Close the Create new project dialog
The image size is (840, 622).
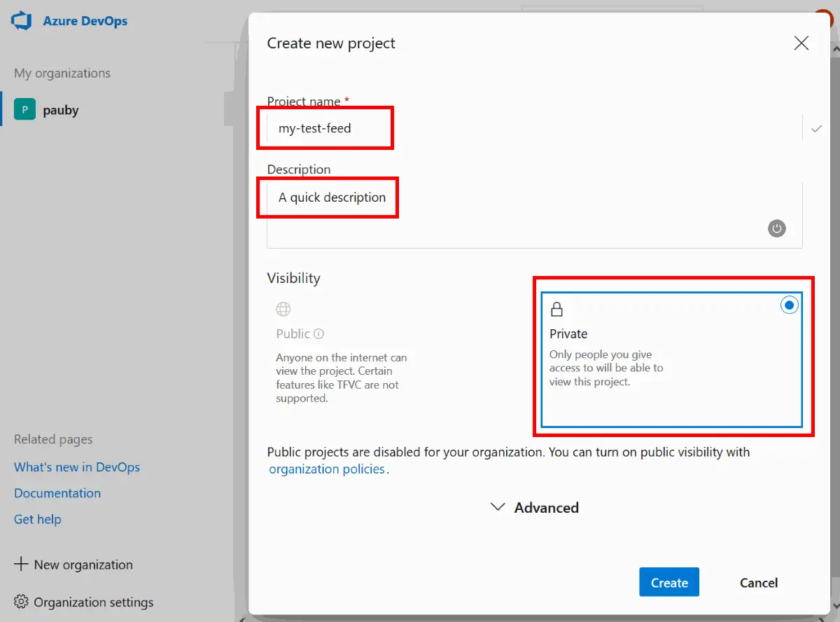(801, 43)
